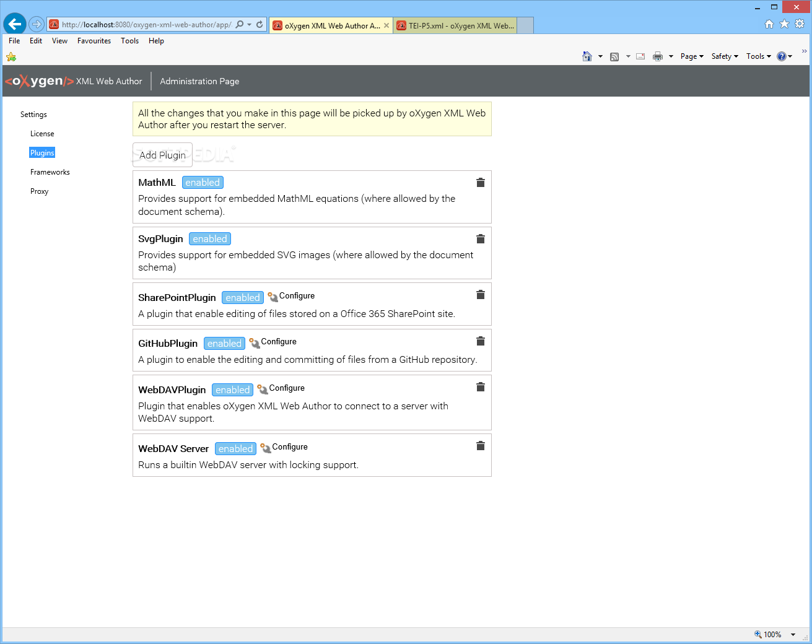Open a new browser tab
This screenshot has width=812, height=644.
click(525, 25)
